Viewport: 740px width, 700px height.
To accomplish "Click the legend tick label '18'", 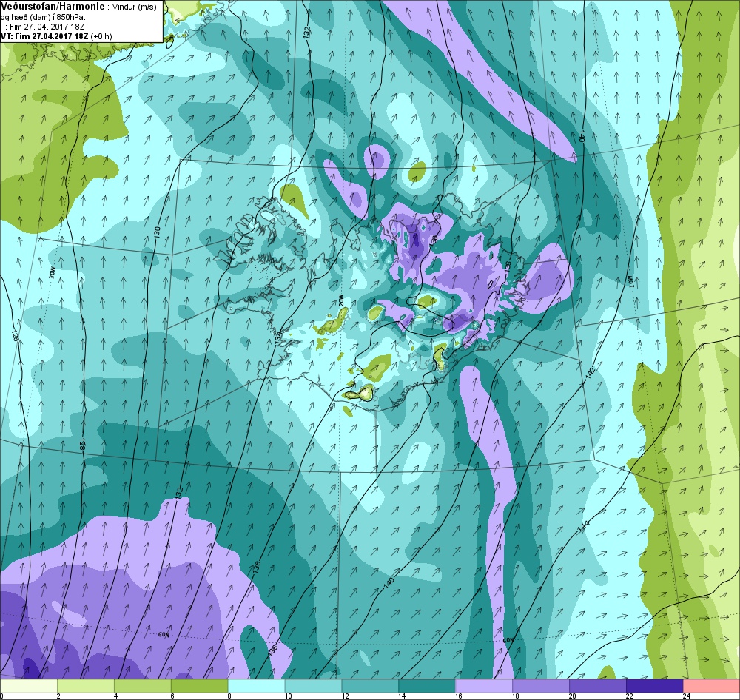I will 516,696.
